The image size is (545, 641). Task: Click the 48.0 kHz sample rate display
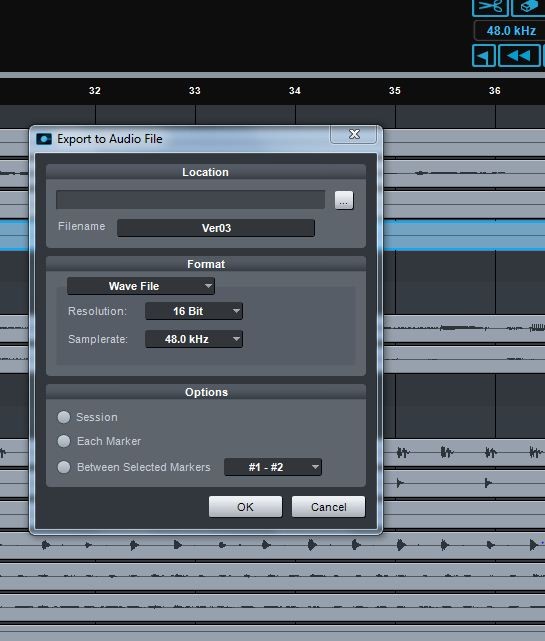click(x=510, y=31)
